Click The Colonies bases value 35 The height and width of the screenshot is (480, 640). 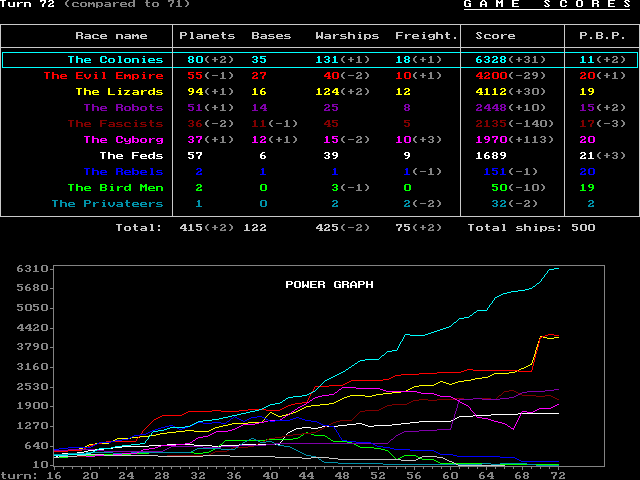(x=259, y=60)
